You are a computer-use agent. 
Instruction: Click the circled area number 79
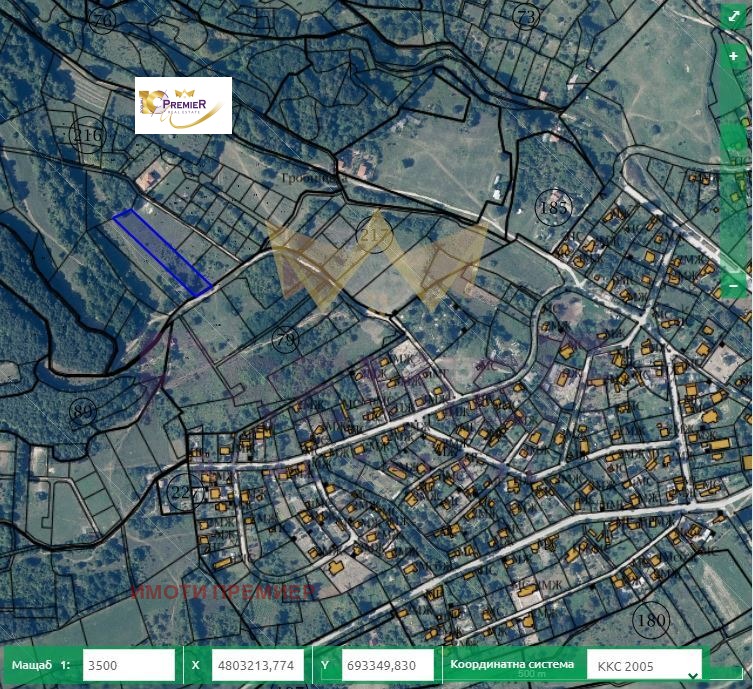point(285,341)
